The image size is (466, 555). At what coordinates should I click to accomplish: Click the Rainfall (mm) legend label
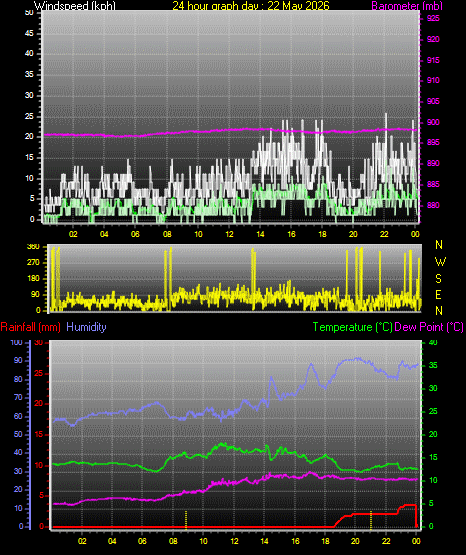click(30, 327)
